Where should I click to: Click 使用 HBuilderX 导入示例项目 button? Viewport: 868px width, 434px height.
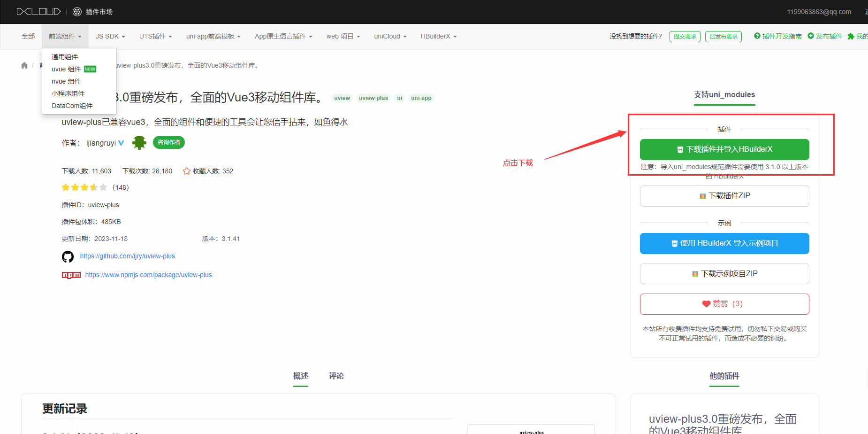point(724,243)
